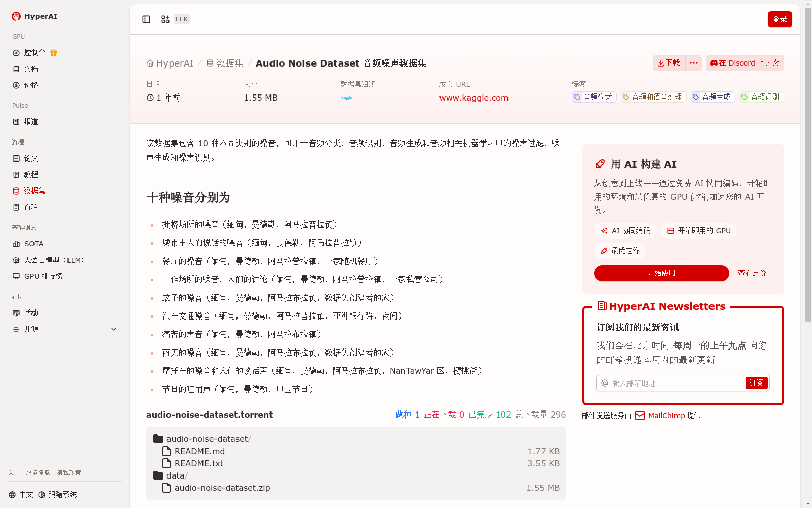Viewport: 812px width, 508px height.
Task: Click the rocket icon by 用 AI 构建 AI
Action: click(x=600, y=164)
